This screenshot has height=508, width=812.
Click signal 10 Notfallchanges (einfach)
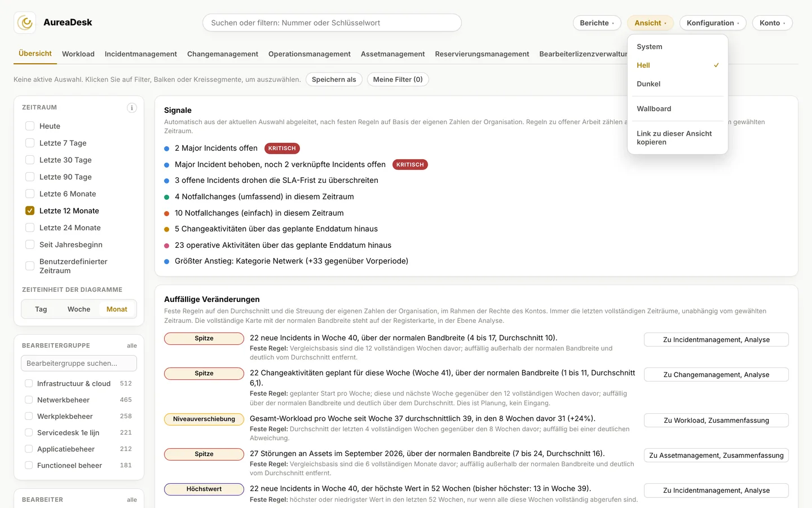[259, 213]
